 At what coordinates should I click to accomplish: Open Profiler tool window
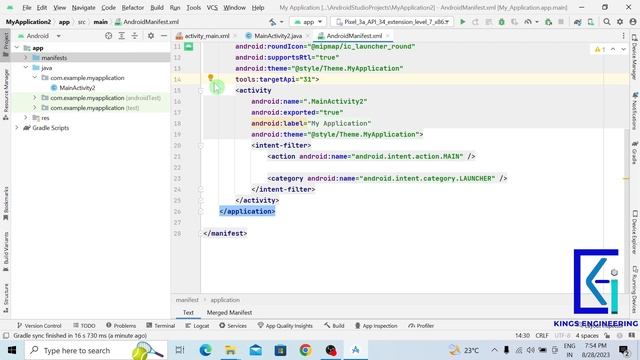tap(421, 325)
